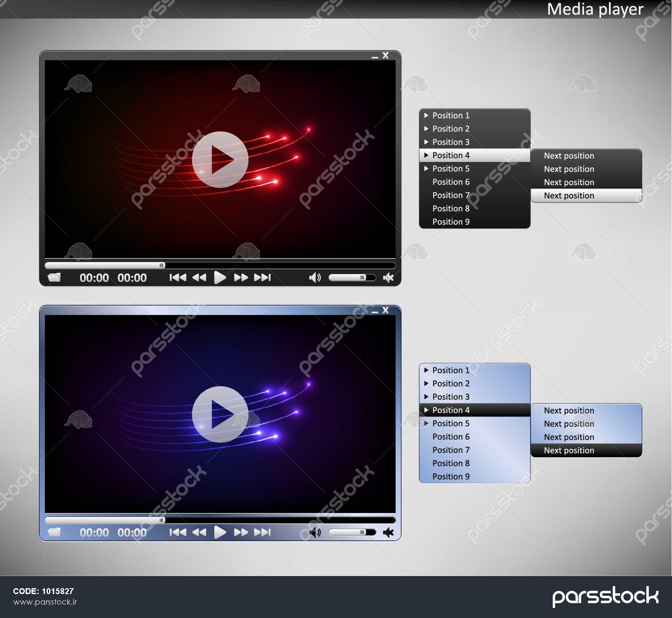Skip to next track in blue player
The width and height of the screenshot is (672, 618).
pyautogui.click(x=262, y=532)
